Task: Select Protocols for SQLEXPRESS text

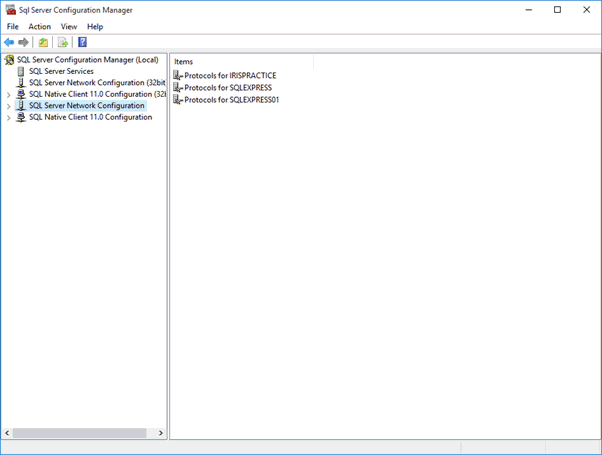Action: coord(228,88)
